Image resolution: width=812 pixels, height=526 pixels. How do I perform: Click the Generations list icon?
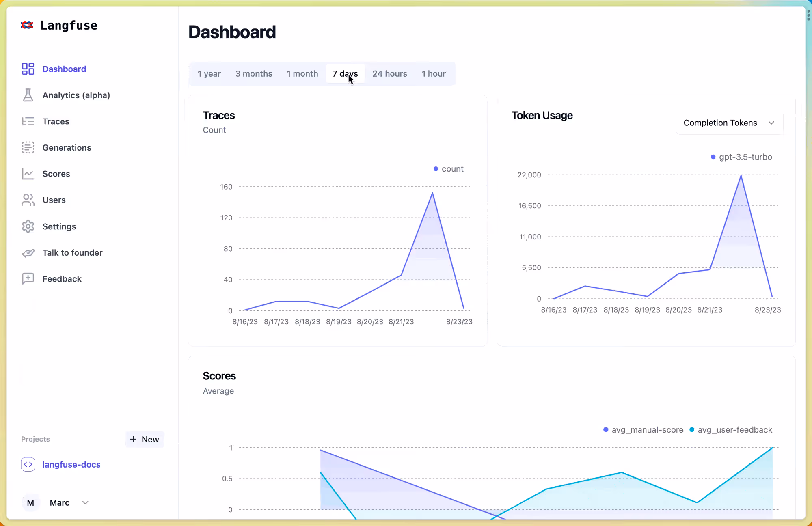coord(28,148)
